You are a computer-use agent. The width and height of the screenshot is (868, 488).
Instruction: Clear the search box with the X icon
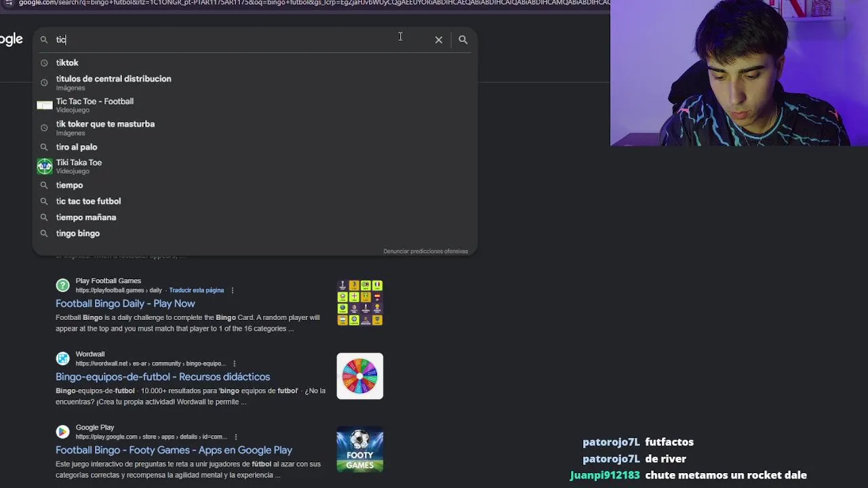point(439,40)
